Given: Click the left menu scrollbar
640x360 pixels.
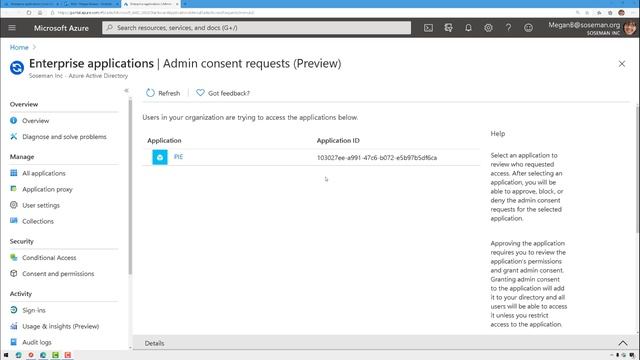Looking at the screenshot, I should click(130, 188).
